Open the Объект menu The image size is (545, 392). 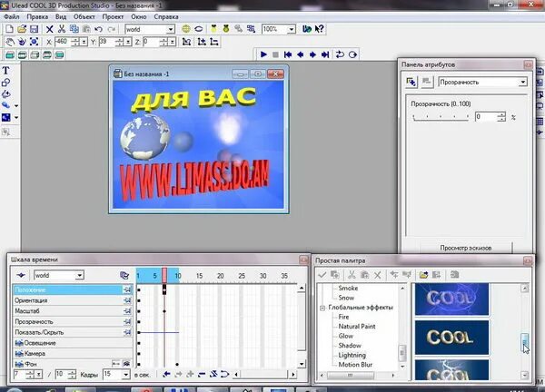tap(84, 16)
